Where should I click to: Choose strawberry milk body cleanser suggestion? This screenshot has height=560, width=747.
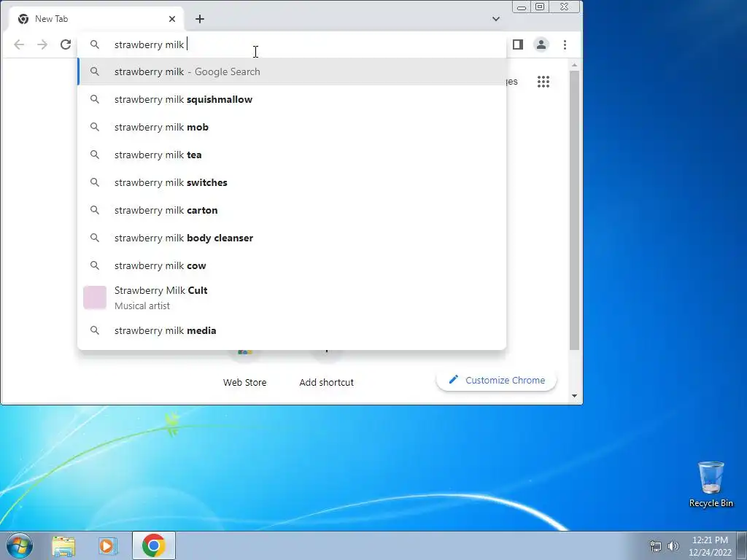292,238
